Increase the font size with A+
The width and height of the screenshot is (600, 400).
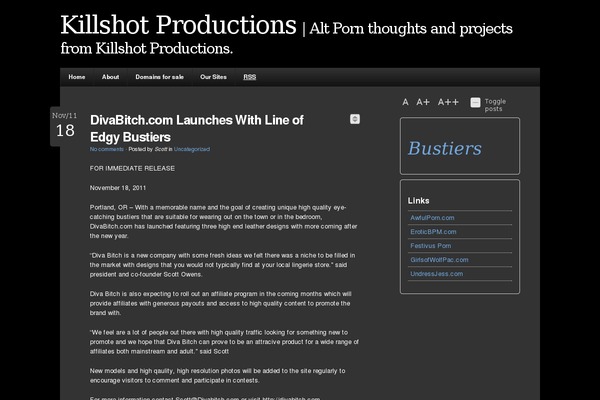[x=423, y=102]
